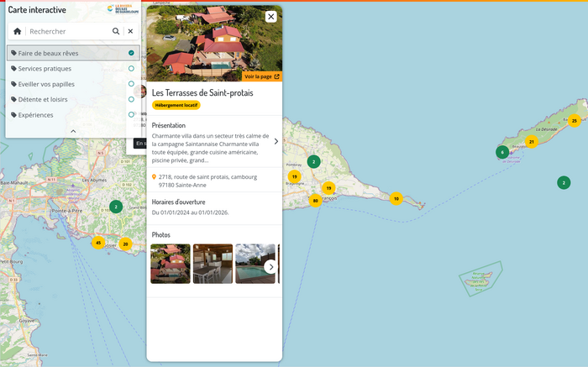588x367 pixels.
Task: Click the map cluster marker labeled 80
Action: pos(315,201)
